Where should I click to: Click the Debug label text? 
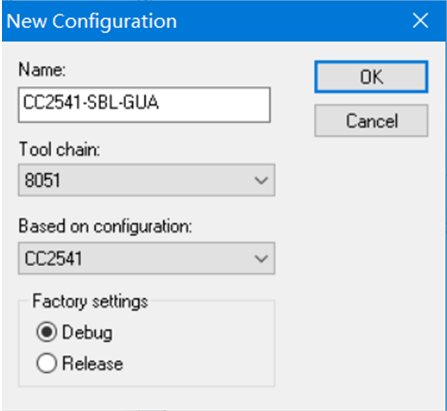pos(87,333)
